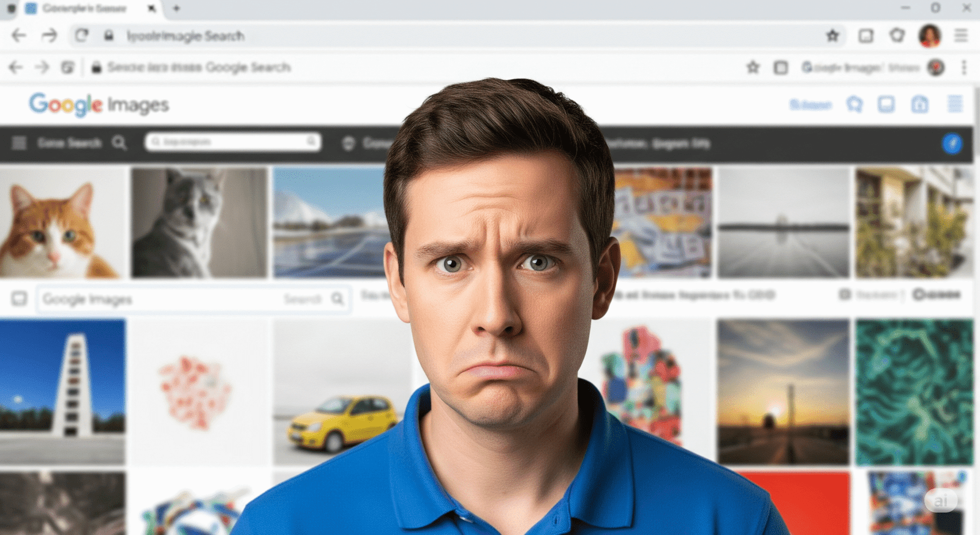Click the 'Google Search' address text field

(198, 67)
